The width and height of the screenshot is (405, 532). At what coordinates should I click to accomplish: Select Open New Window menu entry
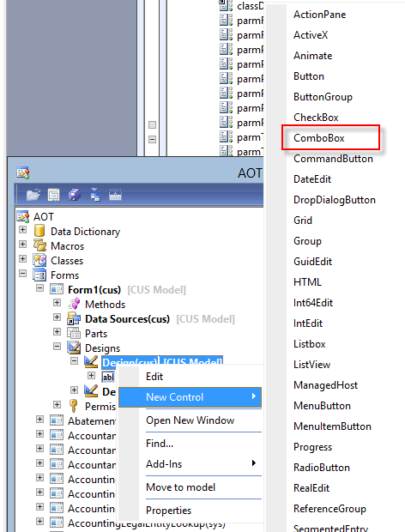tap(190, 420)
